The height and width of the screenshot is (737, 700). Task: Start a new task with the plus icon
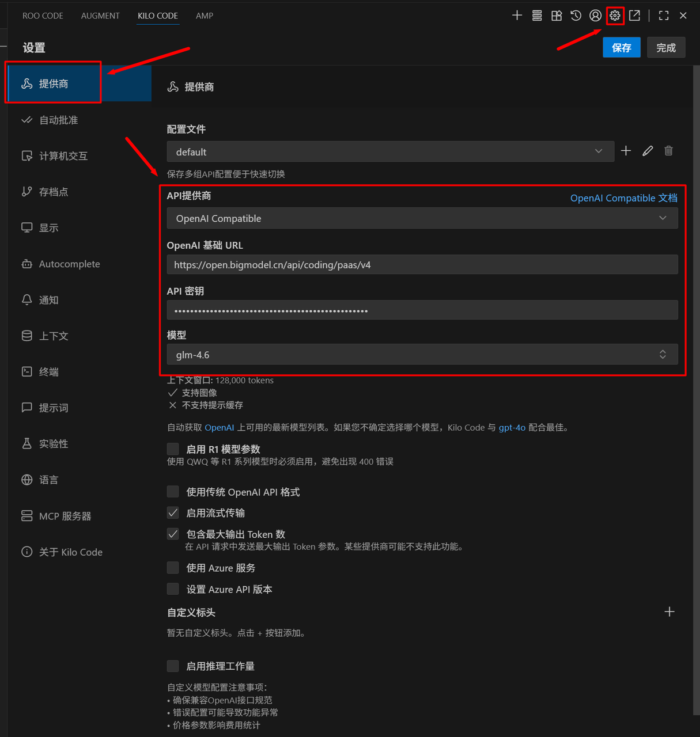pos(517,16)
